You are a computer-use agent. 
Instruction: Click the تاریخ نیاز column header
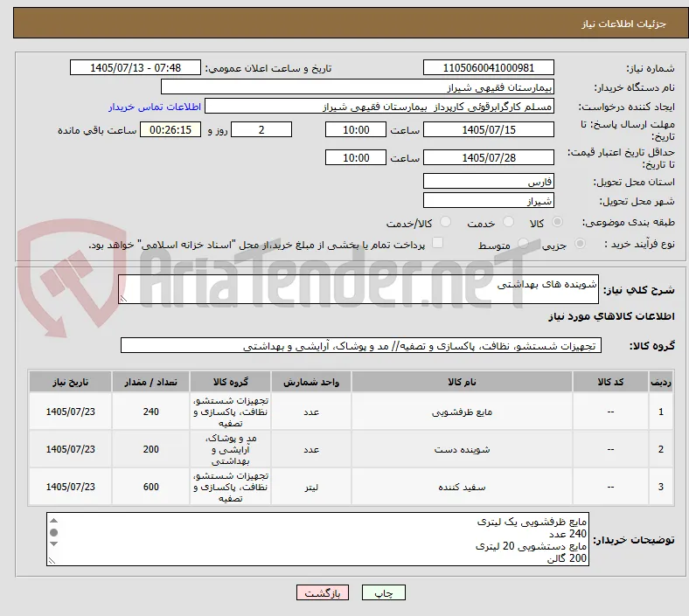pos(70,382)
